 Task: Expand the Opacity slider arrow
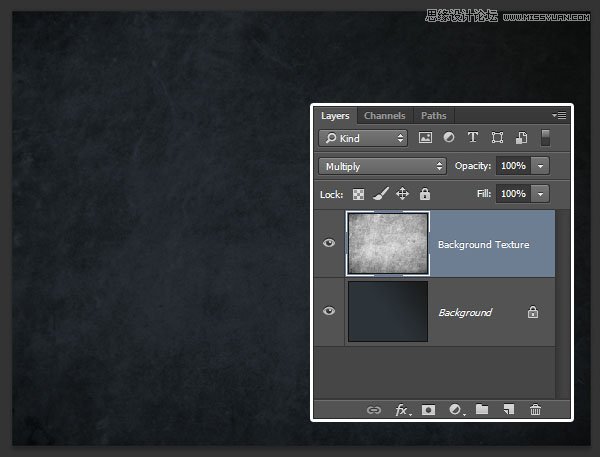[541, 166]
